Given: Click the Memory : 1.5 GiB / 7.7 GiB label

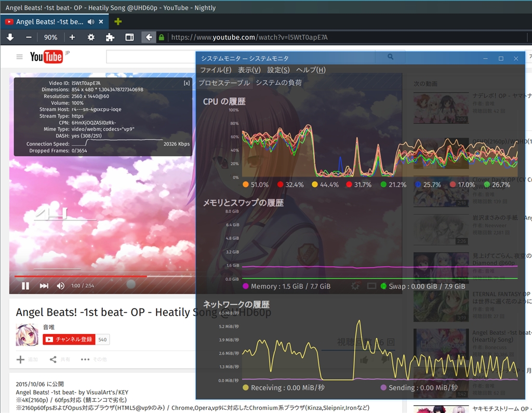Looking at the screenshot, I should click(291, 286).
